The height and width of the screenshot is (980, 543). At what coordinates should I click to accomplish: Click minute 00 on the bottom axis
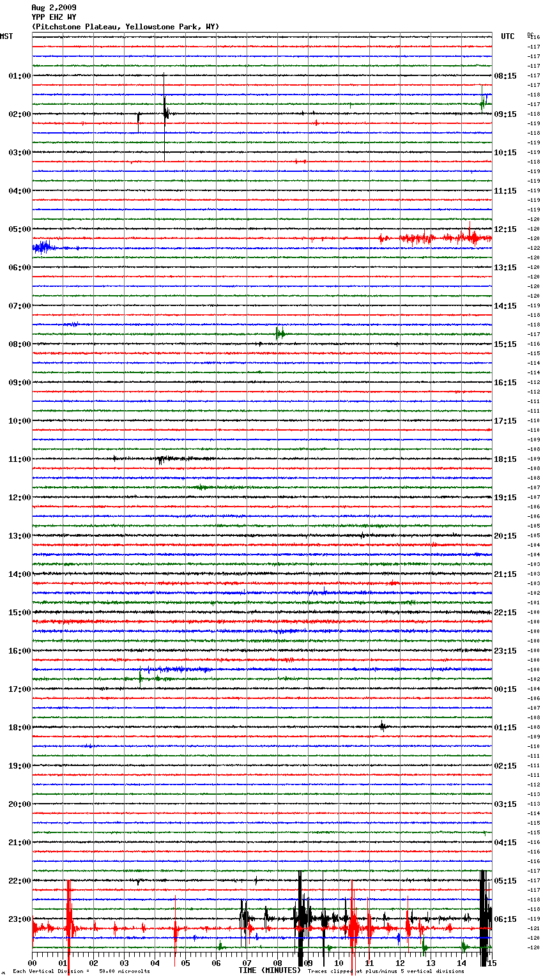(33, 963)
